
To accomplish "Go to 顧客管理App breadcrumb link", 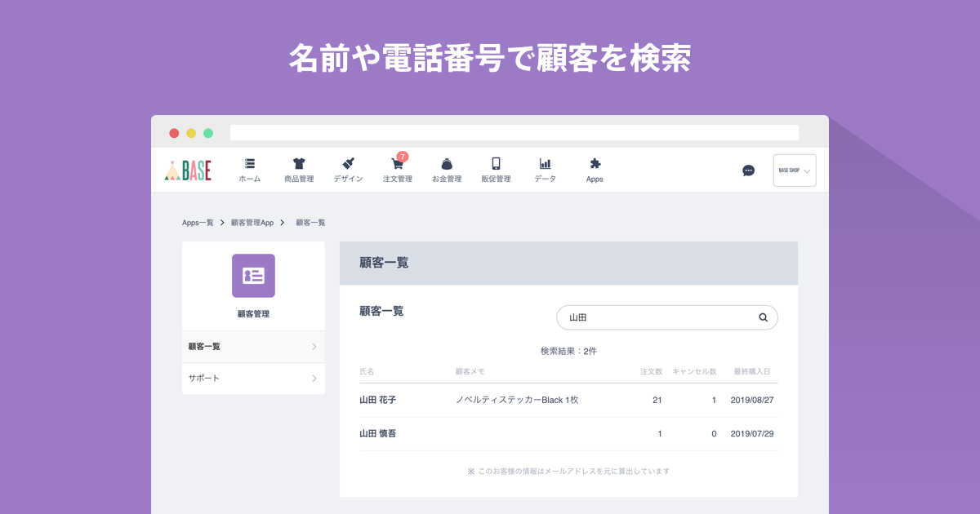I will tap(252, 223).
